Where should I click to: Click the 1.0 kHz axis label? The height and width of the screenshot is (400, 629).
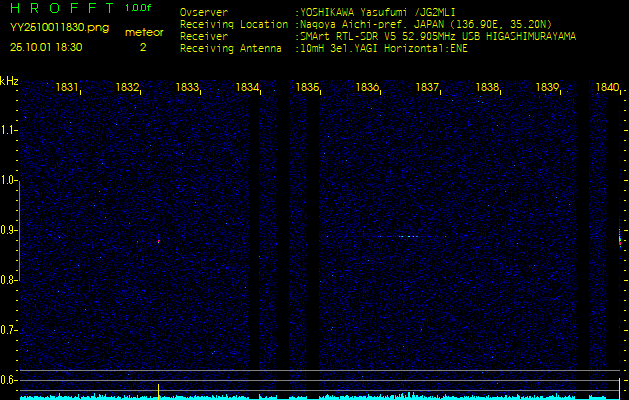point(7,180)
